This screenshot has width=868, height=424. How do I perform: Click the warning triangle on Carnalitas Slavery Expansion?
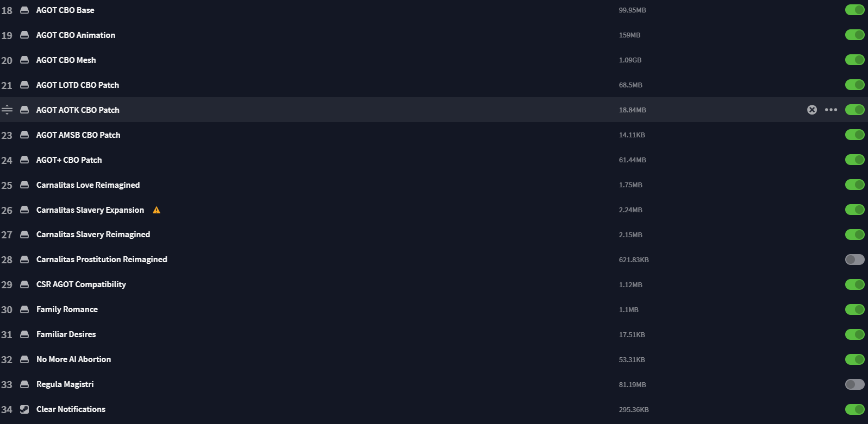(157, 210)
